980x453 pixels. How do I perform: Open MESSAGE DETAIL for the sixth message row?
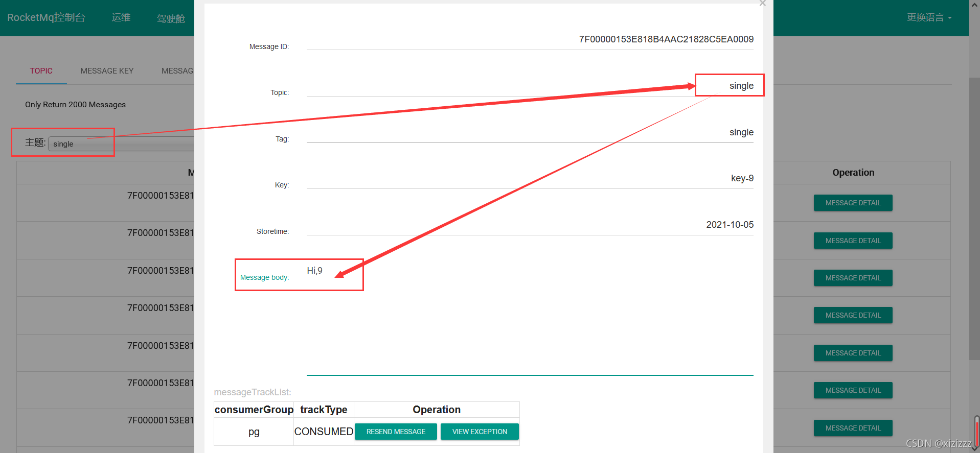pyautogui.click(x=853, y=390)
